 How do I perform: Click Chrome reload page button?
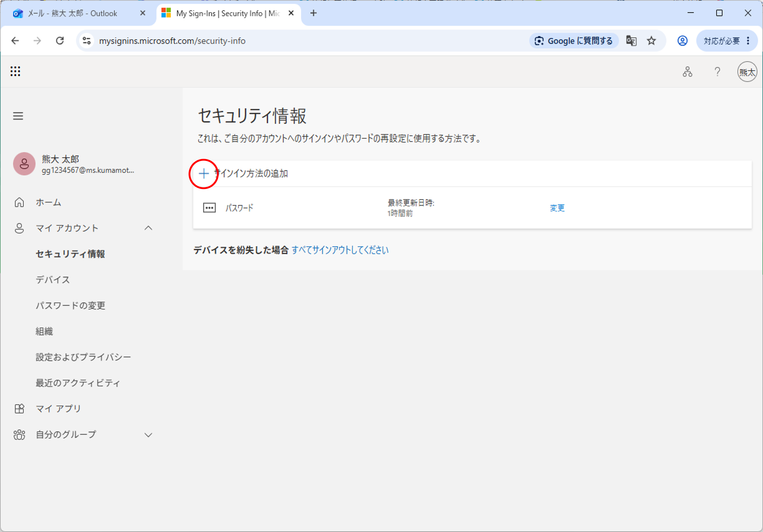coord(60,41)
